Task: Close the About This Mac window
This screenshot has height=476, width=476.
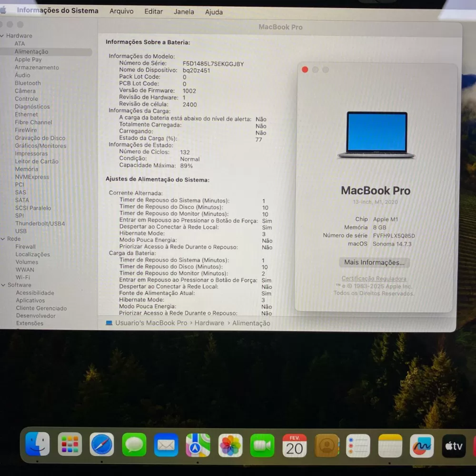Action: coord(305,69)
